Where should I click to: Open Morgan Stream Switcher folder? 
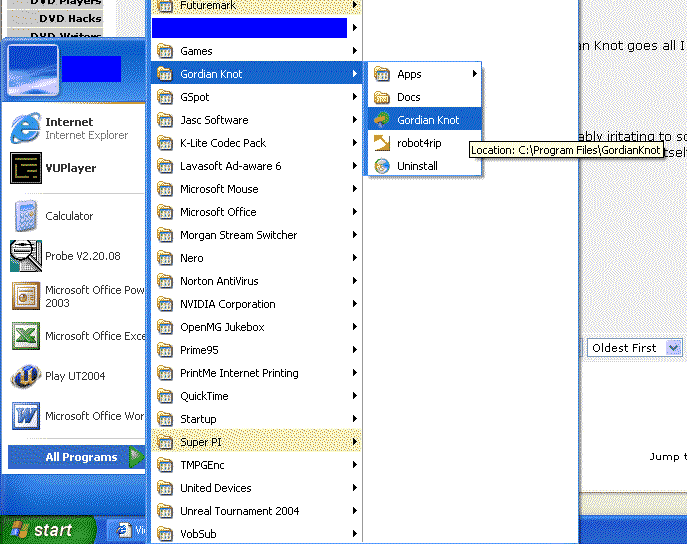[256, 235]
